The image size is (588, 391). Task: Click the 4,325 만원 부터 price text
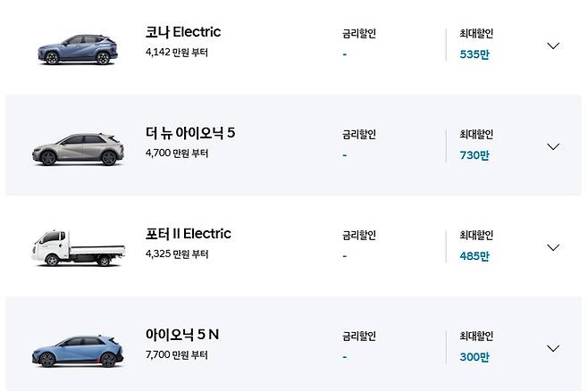coord(176,254)
